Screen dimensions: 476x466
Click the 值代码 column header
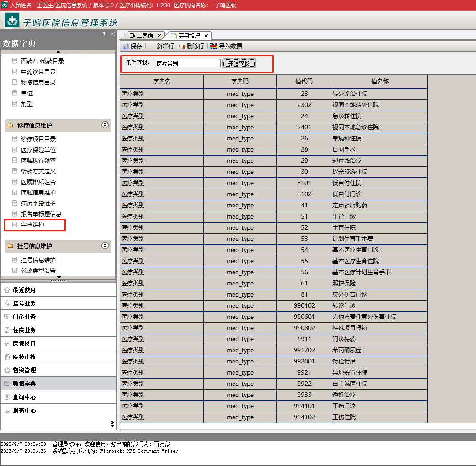[304, 82]
